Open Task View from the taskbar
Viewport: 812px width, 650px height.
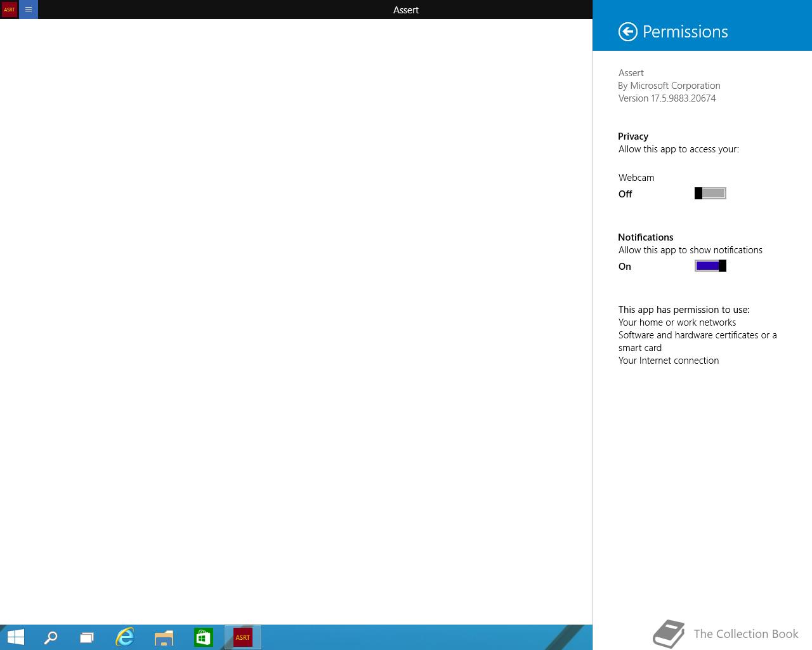click(87, 637)
